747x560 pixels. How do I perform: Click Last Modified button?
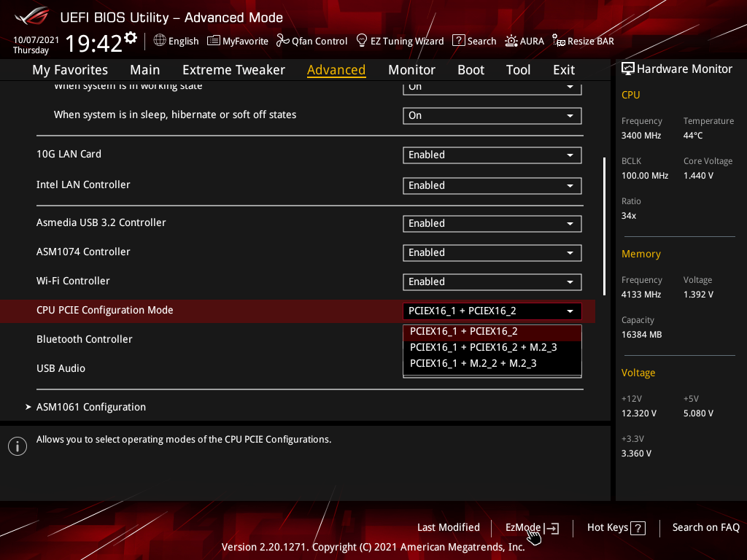[x=449, y=528]
